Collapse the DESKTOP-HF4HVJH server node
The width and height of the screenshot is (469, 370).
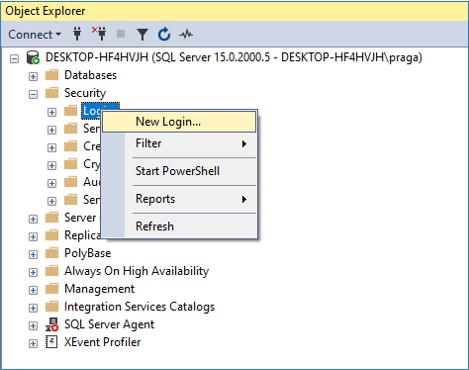coord(14,59)
